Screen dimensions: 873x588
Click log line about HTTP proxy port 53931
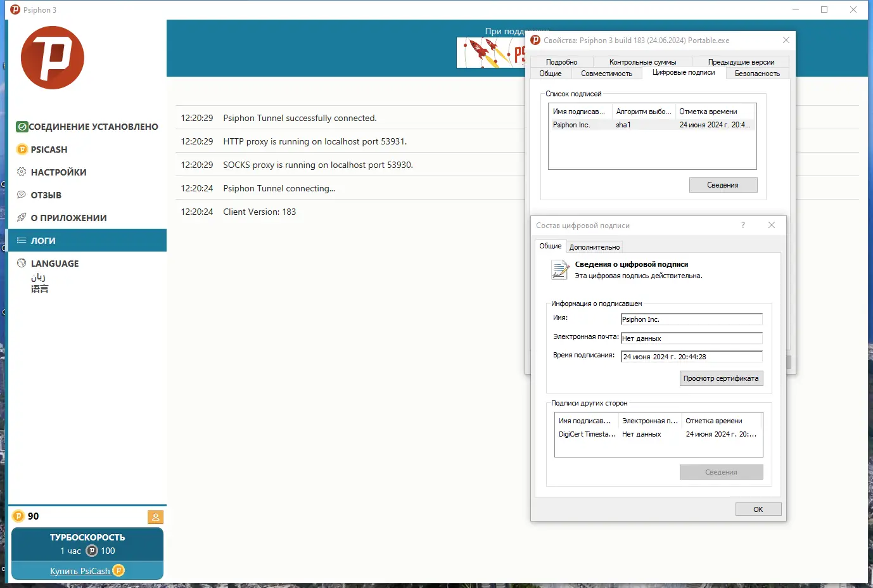pos(315,141)
